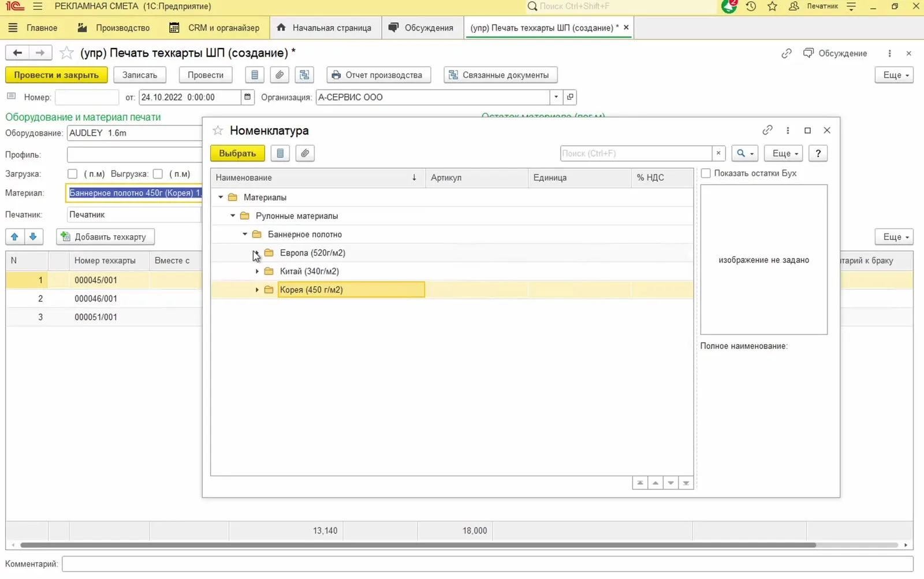Switch to Начальная страница tab
Viewport: 924px width, 579px height.
tap(324, 28)
